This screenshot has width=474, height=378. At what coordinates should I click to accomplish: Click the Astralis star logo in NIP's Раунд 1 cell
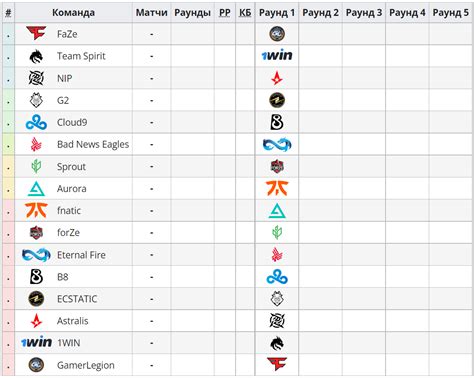click(x=277, y=78)
